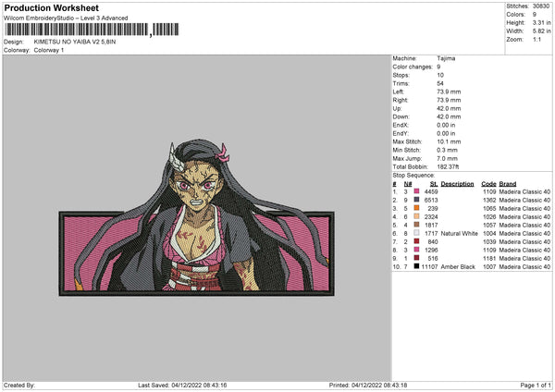The height and width of the screenshot is (392, 555).
Task: Select 'Wilcom EmbroideryStudio – Level 3 Advanced' text
Action: point(66,18)
